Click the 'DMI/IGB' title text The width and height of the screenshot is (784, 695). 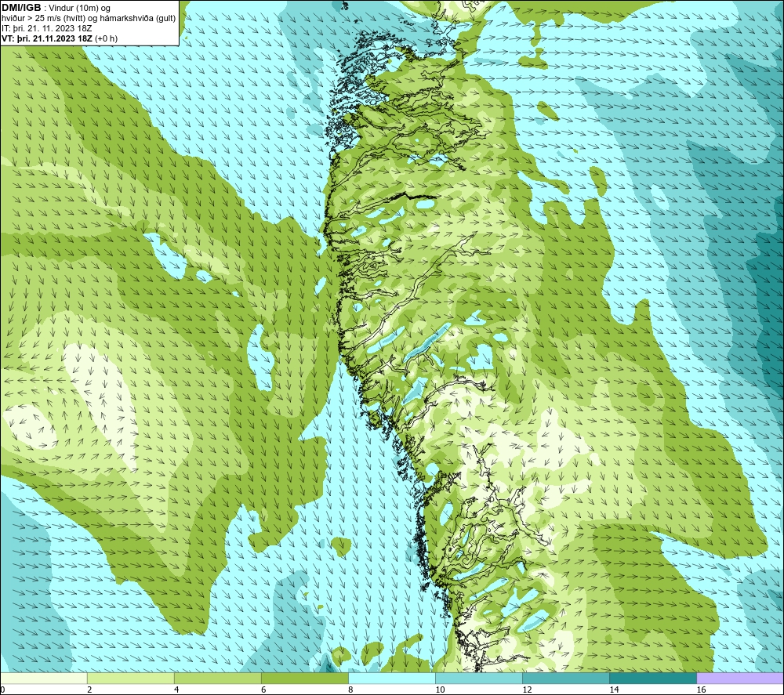click(x=21, y=8)
